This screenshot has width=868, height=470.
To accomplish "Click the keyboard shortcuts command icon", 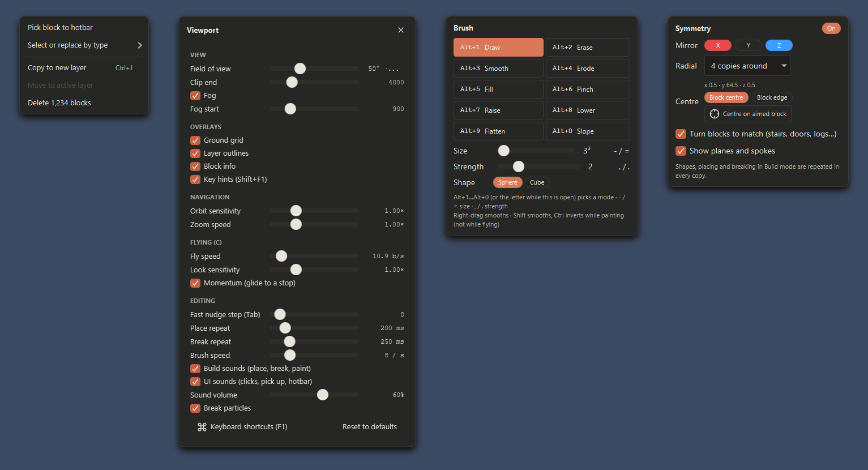I will (202, 427).
